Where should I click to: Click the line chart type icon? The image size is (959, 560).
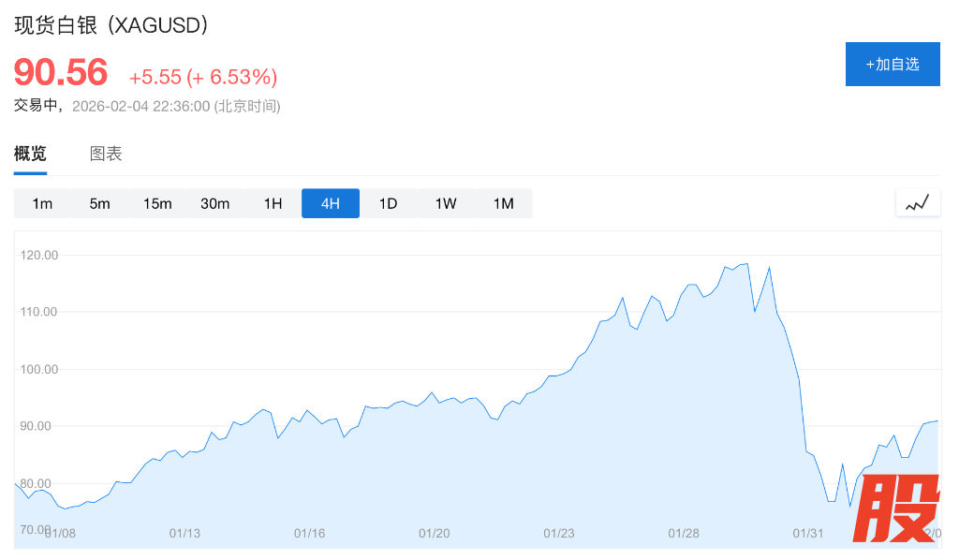point(918,202)
